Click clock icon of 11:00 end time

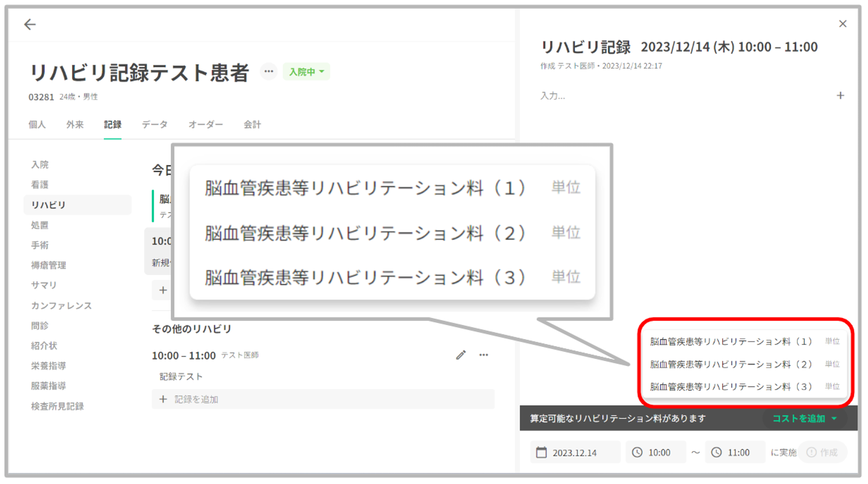[x=716, y=452]
